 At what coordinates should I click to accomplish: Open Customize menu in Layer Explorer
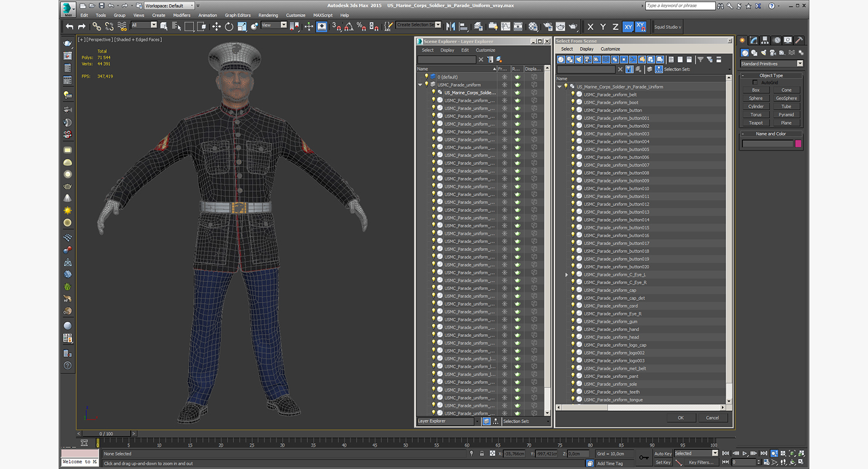click(485, 50)
